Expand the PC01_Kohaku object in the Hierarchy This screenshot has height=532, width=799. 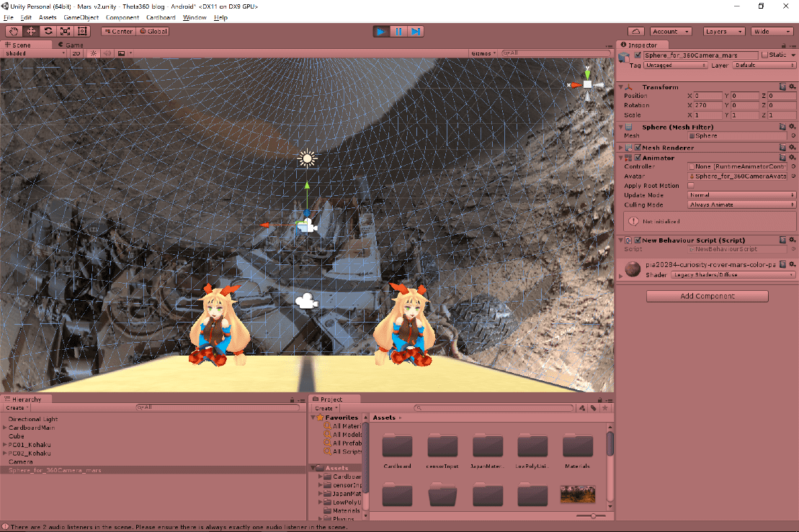pyautogui.click(x=4, y=444)
